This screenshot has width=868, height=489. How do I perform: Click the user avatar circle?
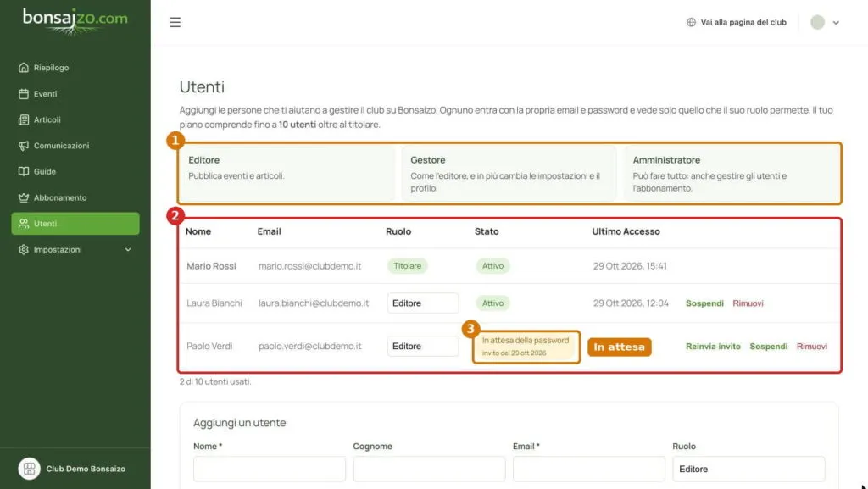818,22
